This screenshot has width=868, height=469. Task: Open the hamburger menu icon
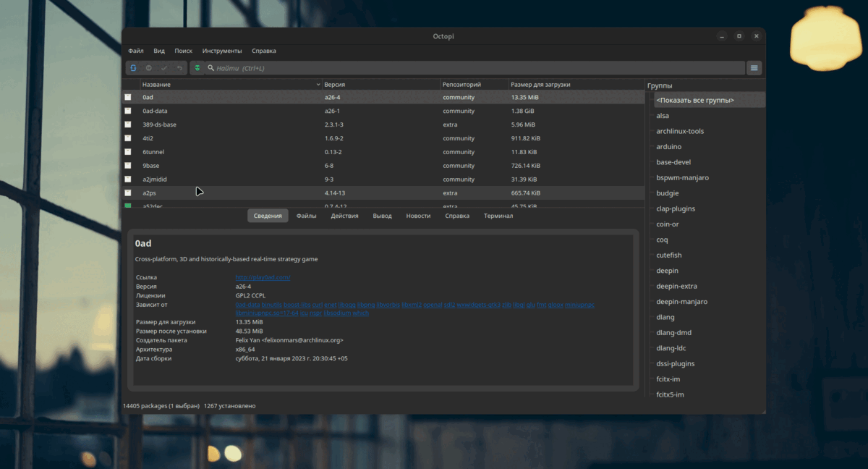(754, 68)
